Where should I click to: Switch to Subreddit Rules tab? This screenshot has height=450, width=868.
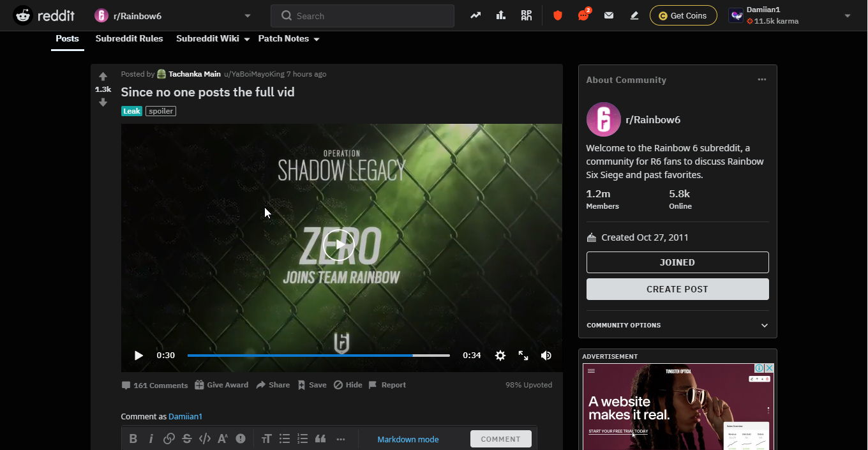tap(129, 39)
